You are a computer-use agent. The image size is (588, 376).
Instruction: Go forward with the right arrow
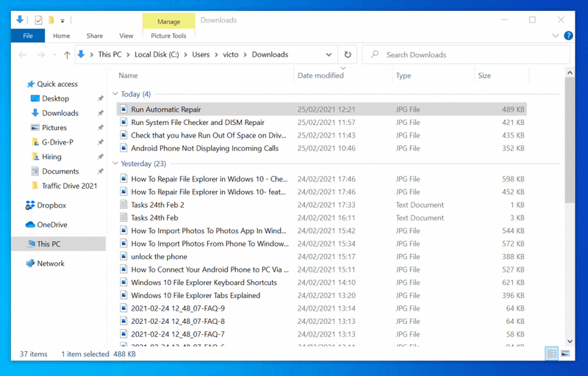point(40,54)
